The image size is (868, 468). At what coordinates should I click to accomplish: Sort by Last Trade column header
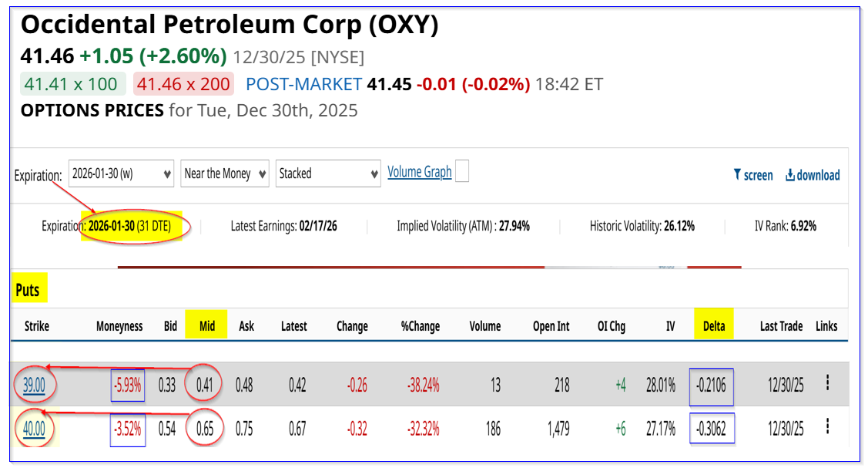click(781, 326)
